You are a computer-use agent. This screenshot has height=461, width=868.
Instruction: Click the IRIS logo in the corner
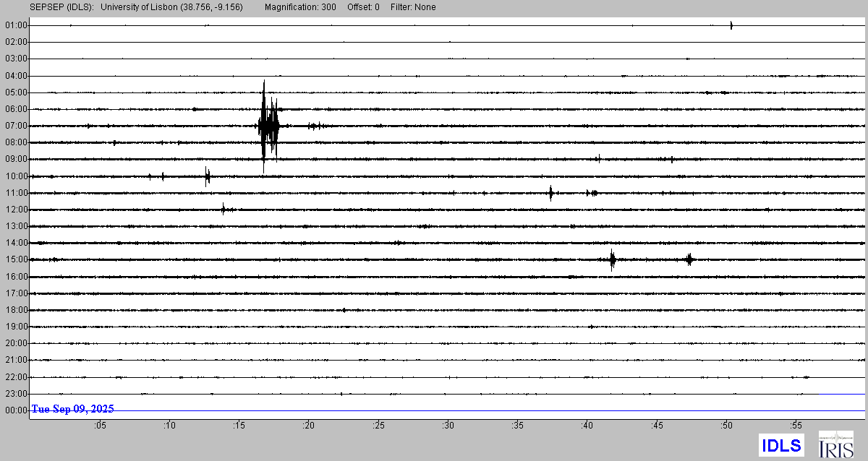point(835,444)
